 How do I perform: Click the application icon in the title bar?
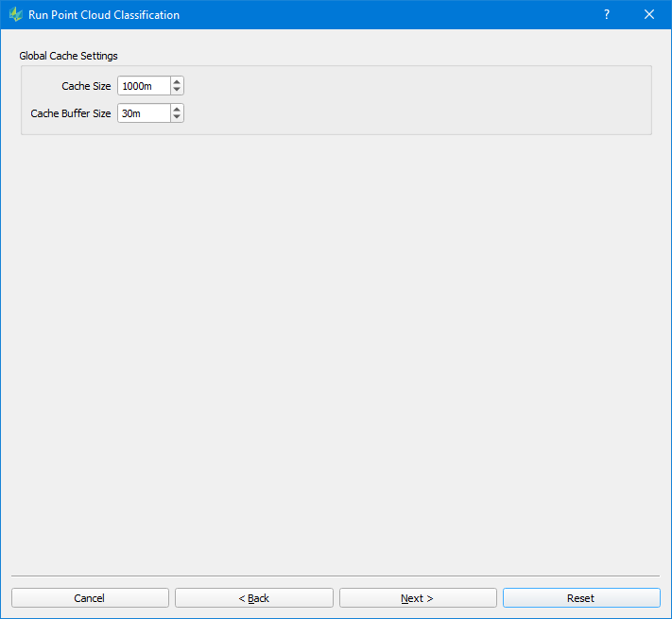15,14
